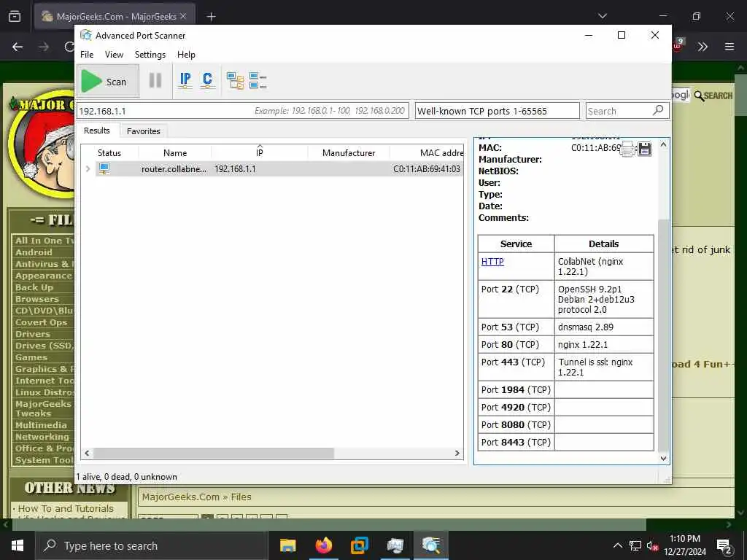Switch to the Results tab
The height and width of the screenshot is (560, 747).
pyautogui.click(x=97, y=131)
